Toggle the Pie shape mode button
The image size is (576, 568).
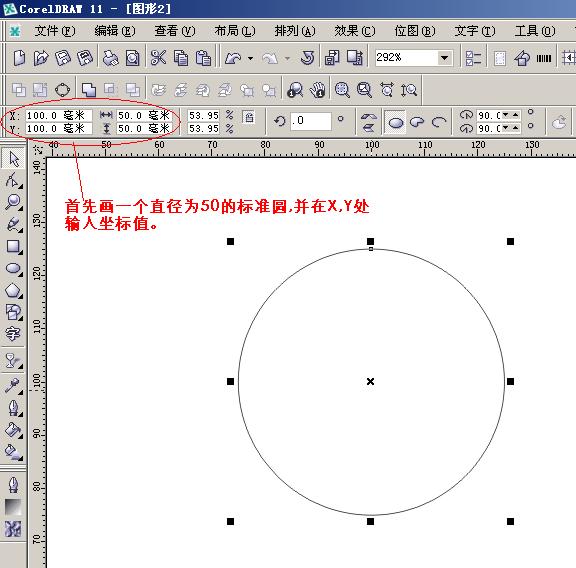417,122
